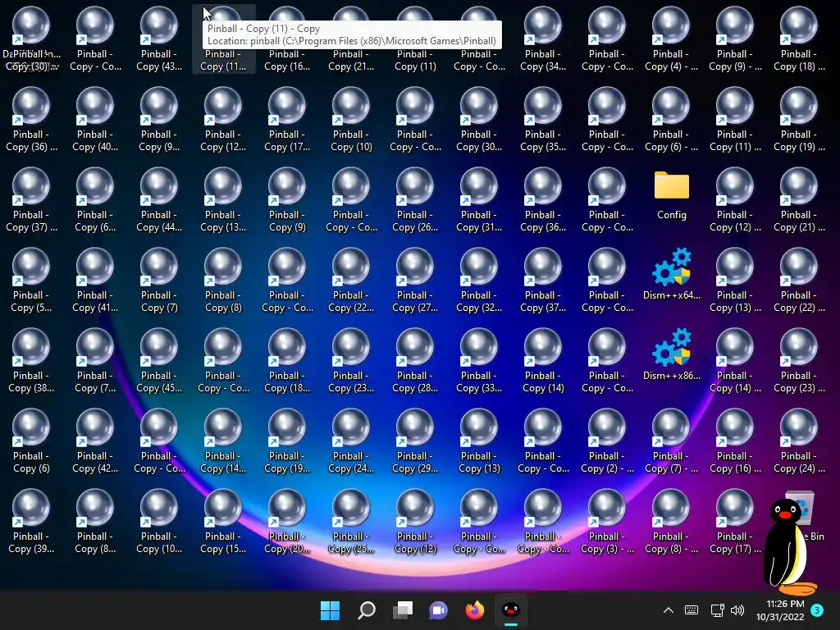Image resolution: width=840 pixels, height=630 pixels.
Task: Select the Pinball - Copy (44... shortcut
Action: pyautogui.click(x=159, y=200)
